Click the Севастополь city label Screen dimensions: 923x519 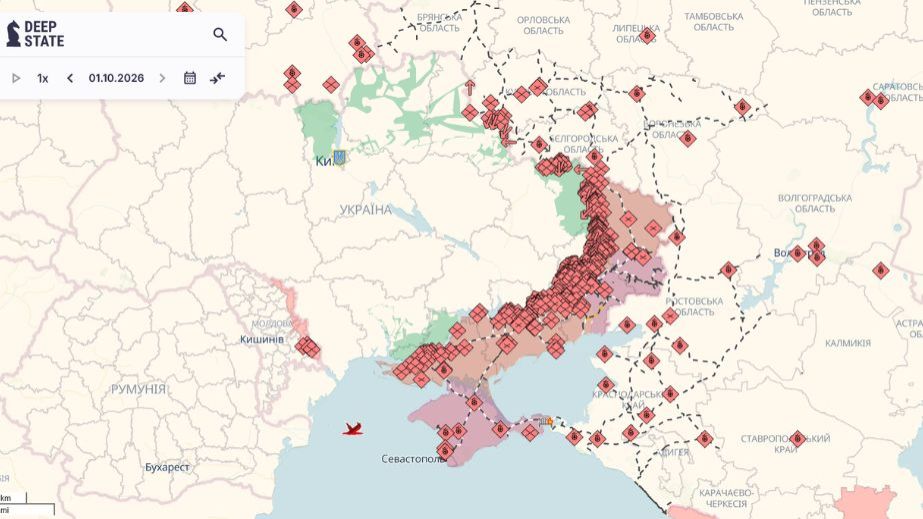tap(412, 458)
